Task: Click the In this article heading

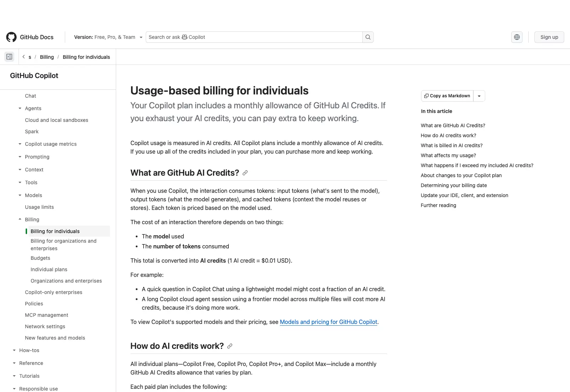Action: coord(436,111)
